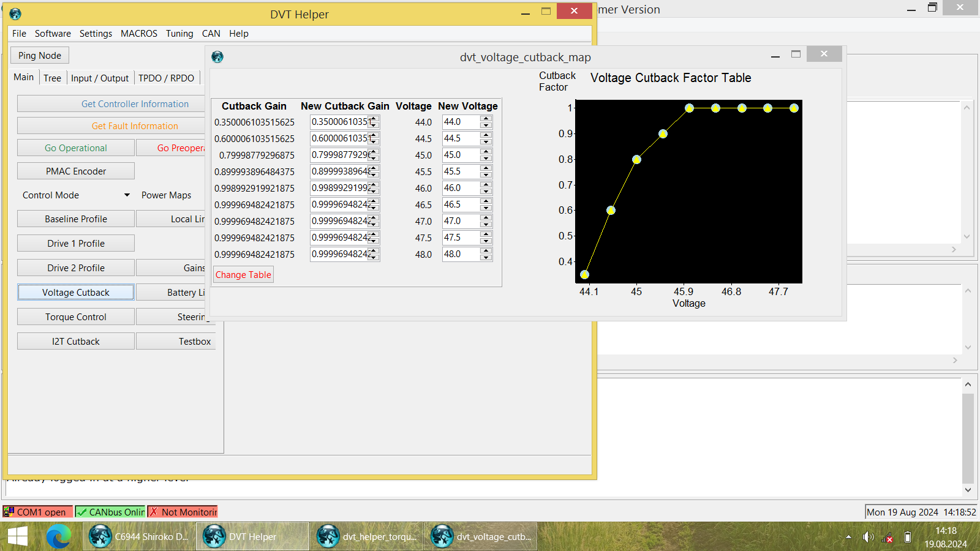
Task: Show hidden system tray icons
Action: 848,537
